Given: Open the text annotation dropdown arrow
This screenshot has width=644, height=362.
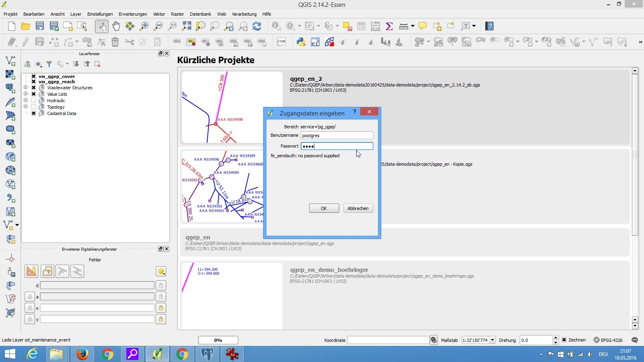Looking at the screenshot, I should click(474, 26).
